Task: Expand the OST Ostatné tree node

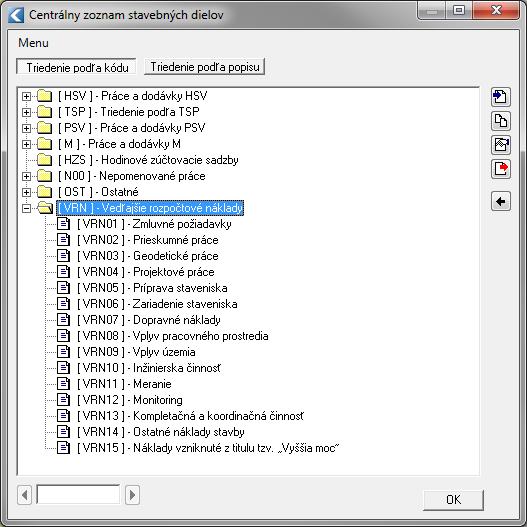Action: pyautogui.click(x=26, y=192)
